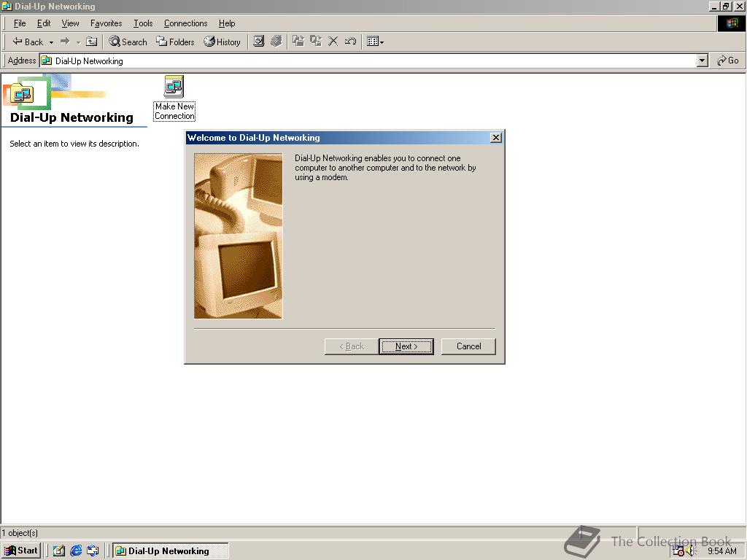Click the wizard's Dial-Up Networking description text
This screenshot has height=560, width=747.
[385, 168]
